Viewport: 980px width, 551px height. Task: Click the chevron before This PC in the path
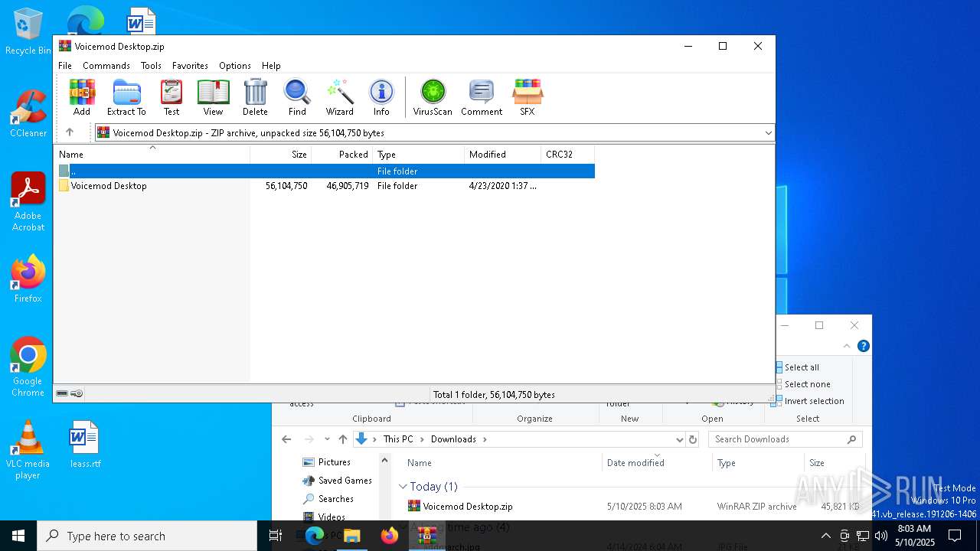click(374, 439)
